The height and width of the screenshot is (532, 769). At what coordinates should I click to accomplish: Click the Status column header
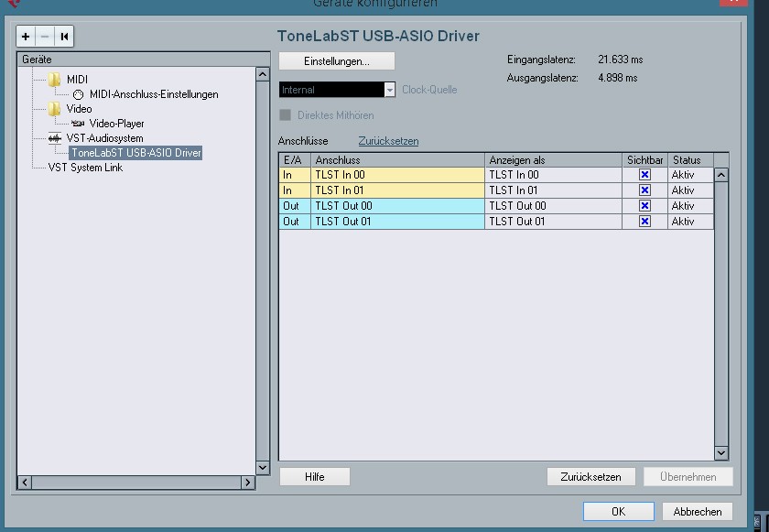pyautogui.click(x=690, y=160)
